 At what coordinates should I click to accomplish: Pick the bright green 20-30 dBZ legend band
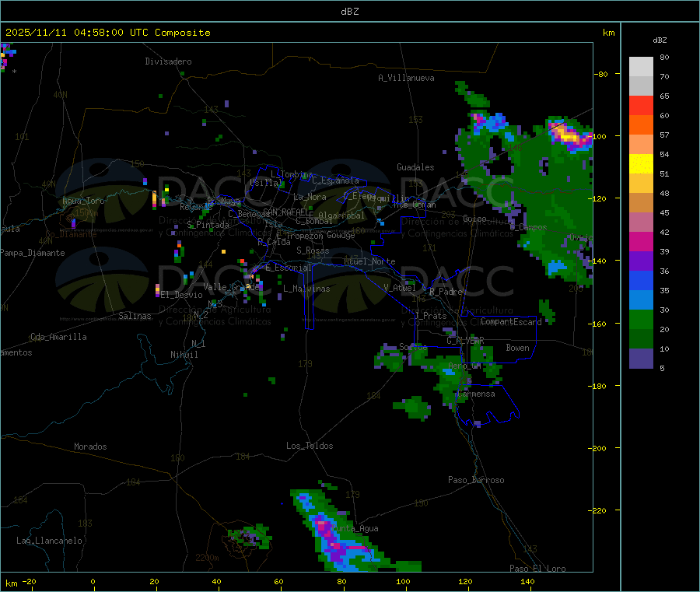(641, 319)
